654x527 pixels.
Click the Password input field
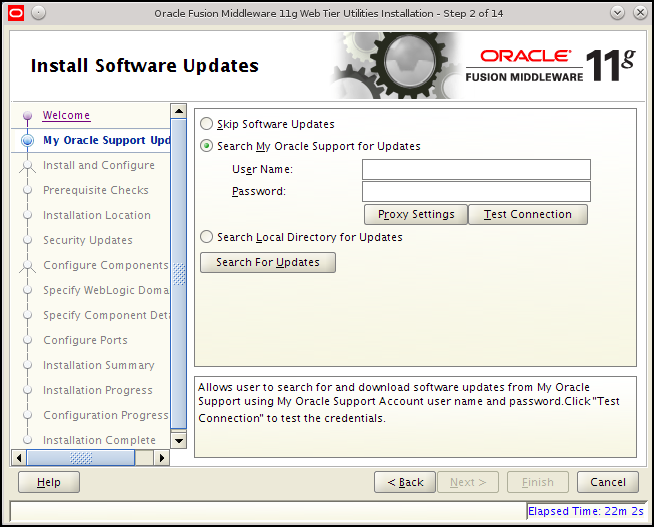click(476, 191)
